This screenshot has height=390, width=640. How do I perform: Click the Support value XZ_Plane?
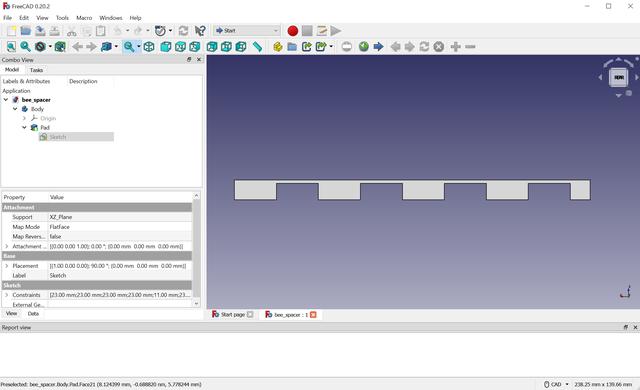coord(60,217)
